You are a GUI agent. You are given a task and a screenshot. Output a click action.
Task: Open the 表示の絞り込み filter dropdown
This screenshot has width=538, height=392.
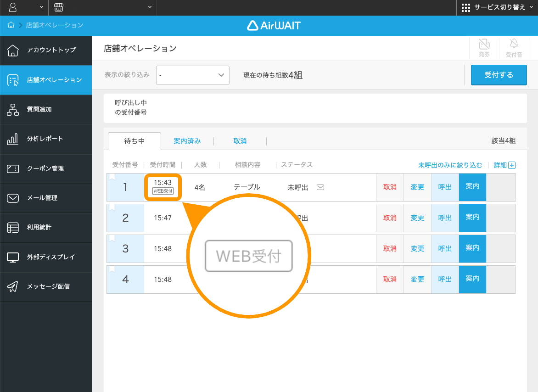(x=192, y=75)
